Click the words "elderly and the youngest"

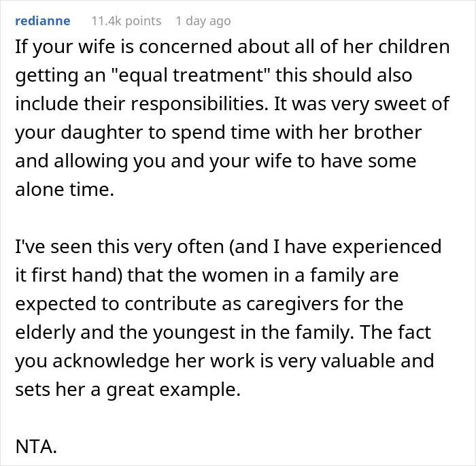[125, 332]
